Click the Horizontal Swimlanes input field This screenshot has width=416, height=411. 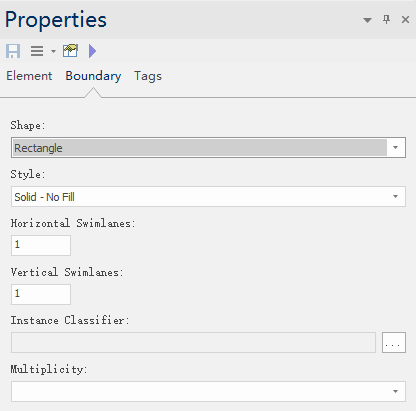tap(41, 245)
